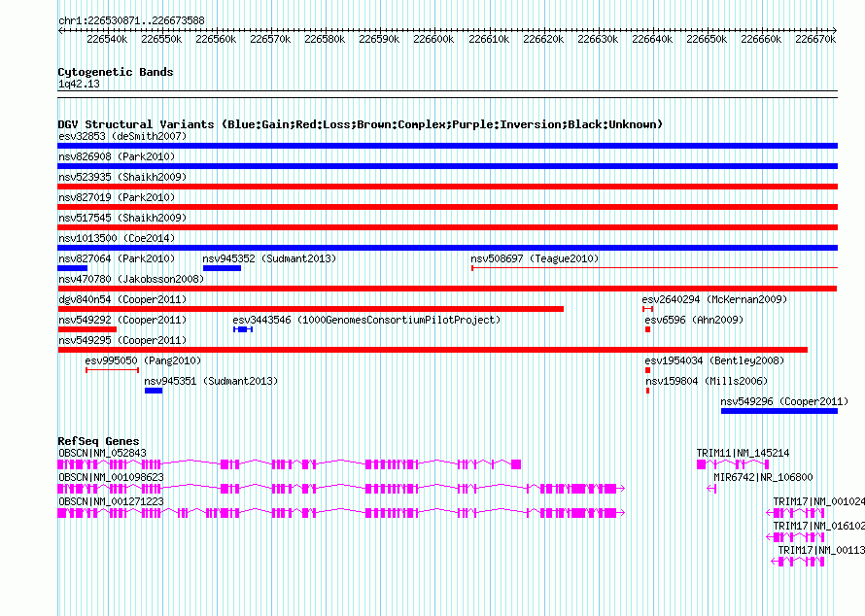Click the red loss bar under nsv827019
865x616 pixels.
point(447,207)
